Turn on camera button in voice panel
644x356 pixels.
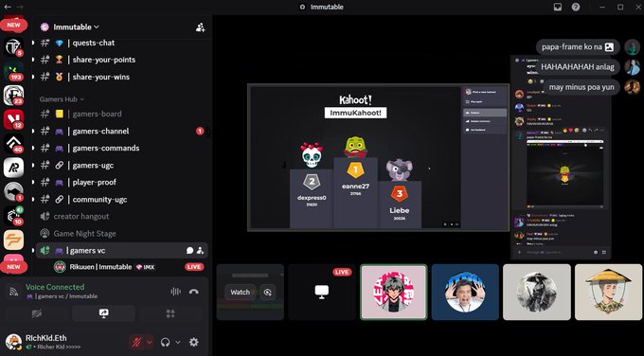point(37,313)
